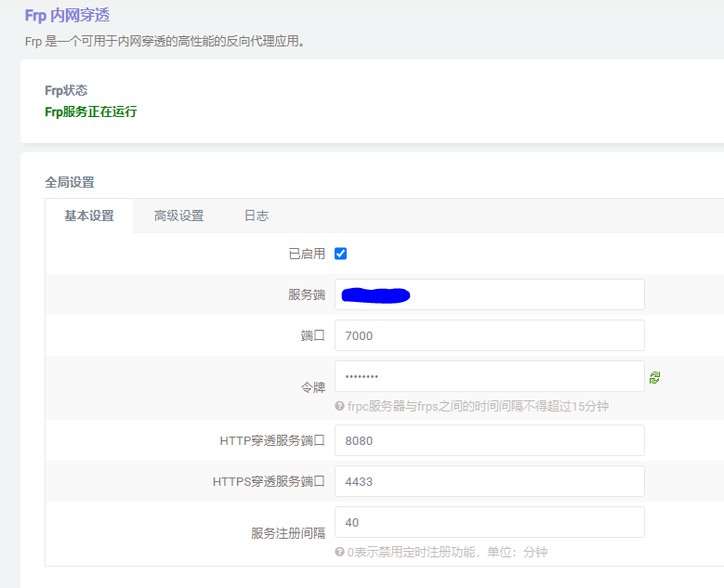Click the 服务注册间隔 label

click(288, 534)
